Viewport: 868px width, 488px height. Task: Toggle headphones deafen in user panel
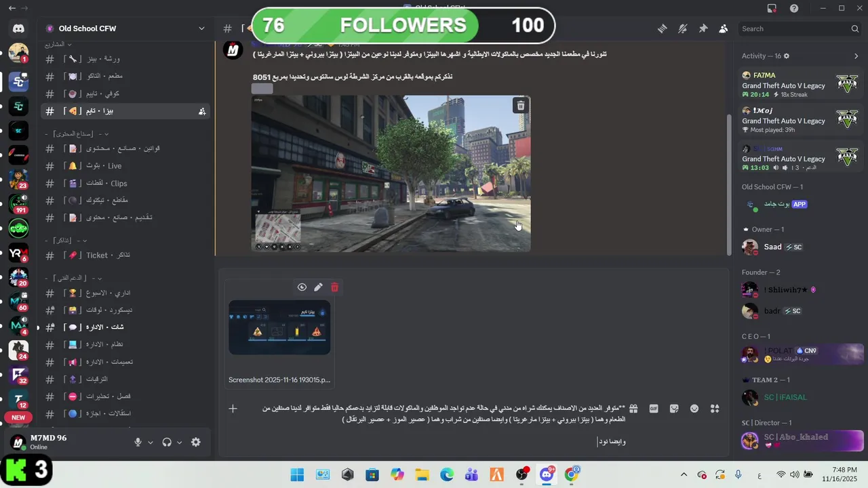(x=167, y=442)
